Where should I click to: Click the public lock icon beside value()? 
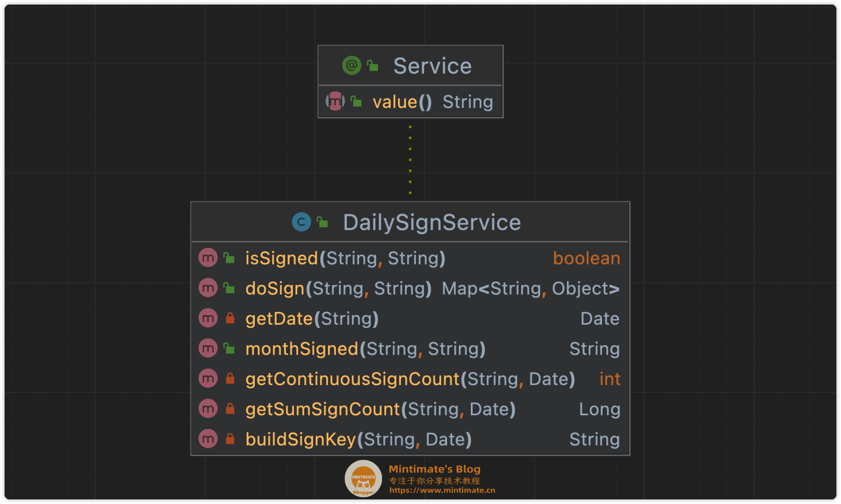pos(356,101)
